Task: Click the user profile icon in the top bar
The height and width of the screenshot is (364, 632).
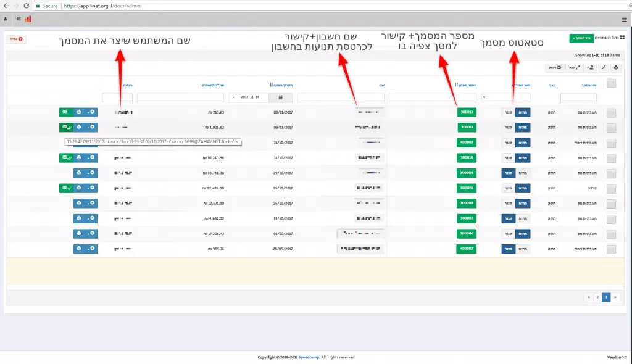Action: click(6, 19)
